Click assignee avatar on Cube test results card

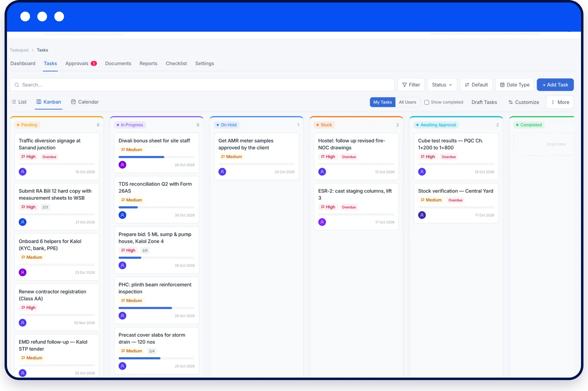[422, 172]
